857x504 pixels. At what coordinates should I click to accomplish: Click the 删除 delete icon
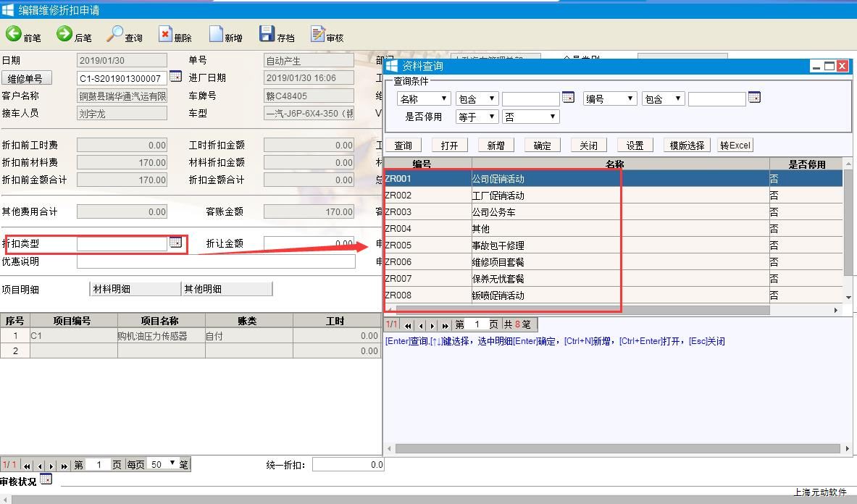[166, 34]
